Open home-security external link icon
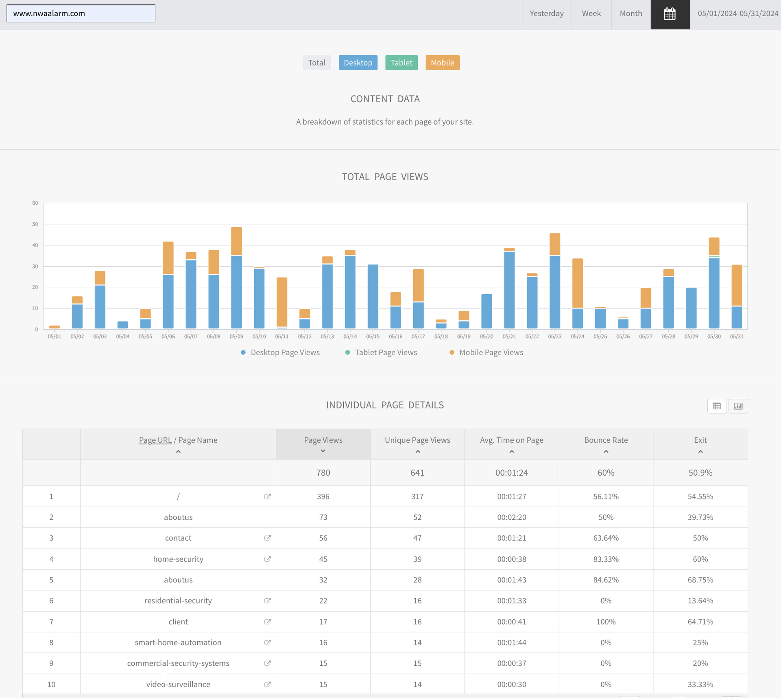Viewport: 781px width, 700px height. click(x=267, y=559)
